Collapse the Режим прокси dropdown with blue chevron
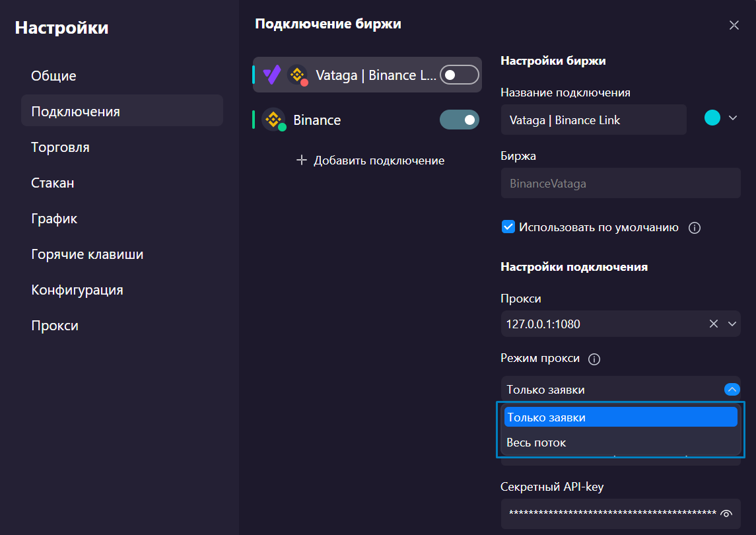Screen dimensions: 756x535 pyautogui.click(x=732, y=389)
